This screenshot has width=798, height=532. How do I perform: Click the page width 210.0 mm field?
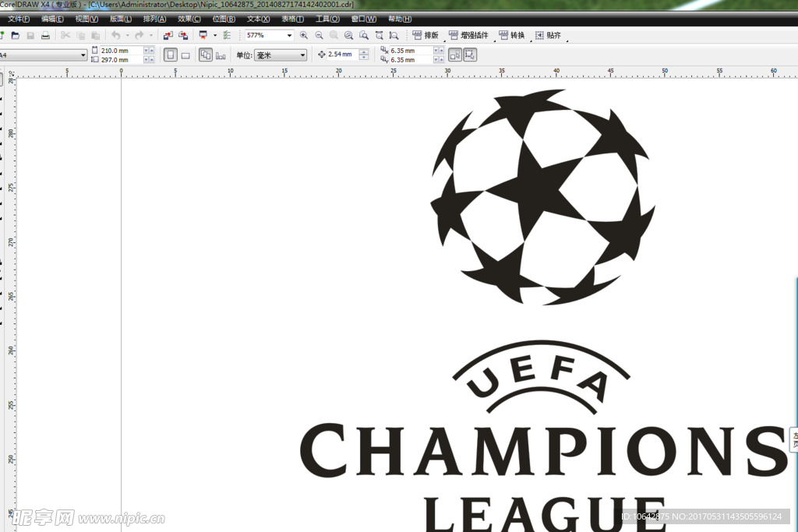click(x=121, y=51)
